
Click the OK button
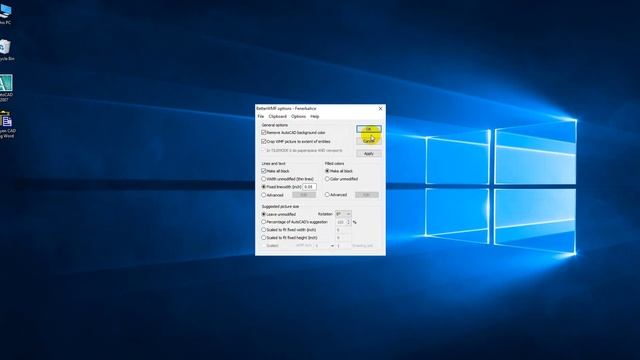click(369, 129)
